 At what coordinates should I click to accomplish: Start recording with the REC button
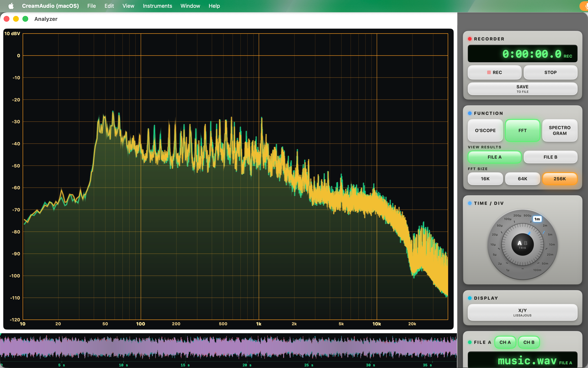click(494, 72)
